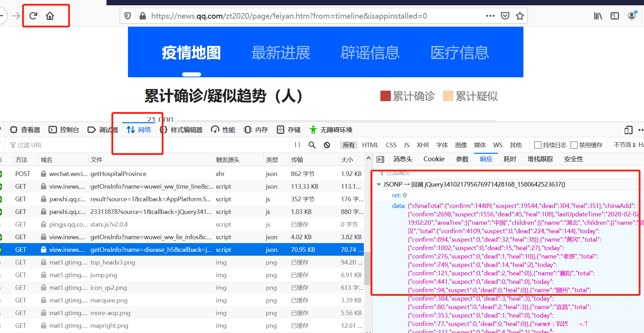
Task: Click the Save to Pocket icon
Action: (x=505, y=16)
